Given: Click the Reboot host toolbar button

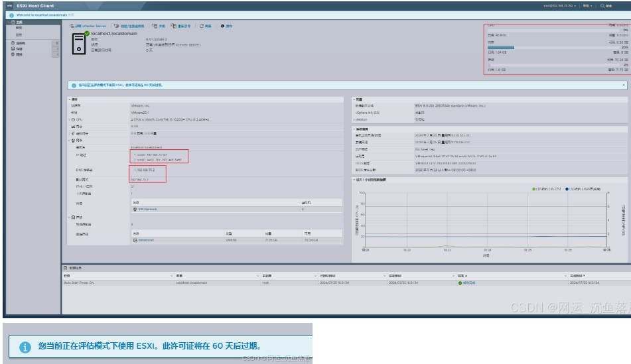Looking at the screenshot, I should tap(180, 26).
